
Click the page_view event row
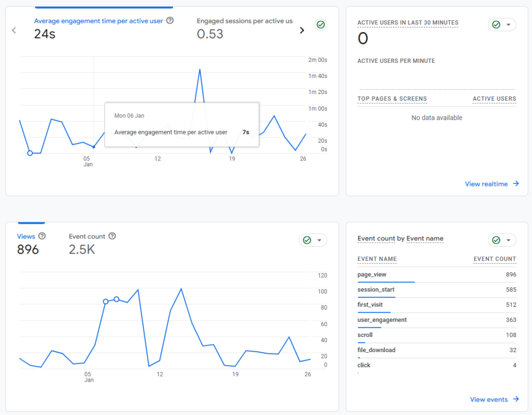coord(372,274)
